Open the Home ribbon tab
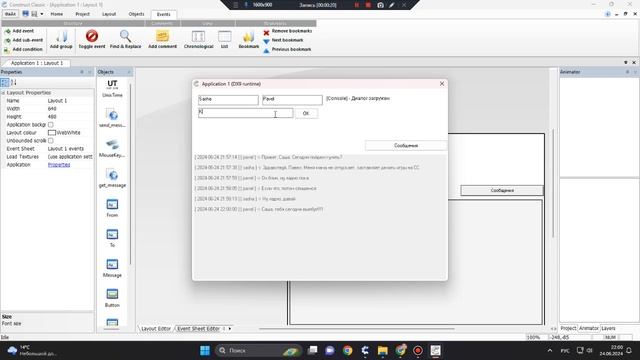This screenshot has width=640, height=360. (57, 14)
